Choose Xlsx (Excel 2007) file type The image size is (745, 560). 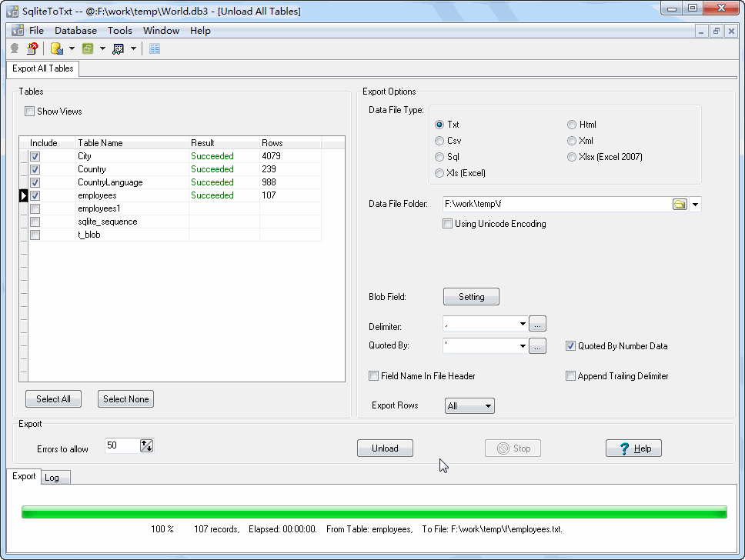coord(572,157)
